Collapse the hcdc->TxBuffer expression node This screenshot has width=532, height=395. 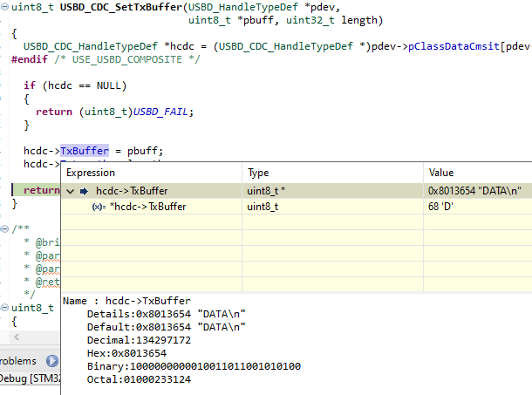(x=71, y=191)
